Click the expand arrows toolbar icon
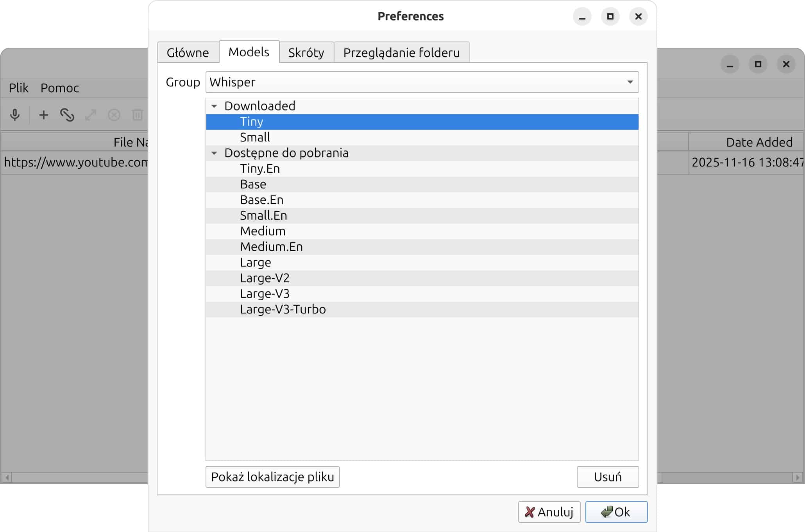 pyautogui.click(x=90, y=115)
